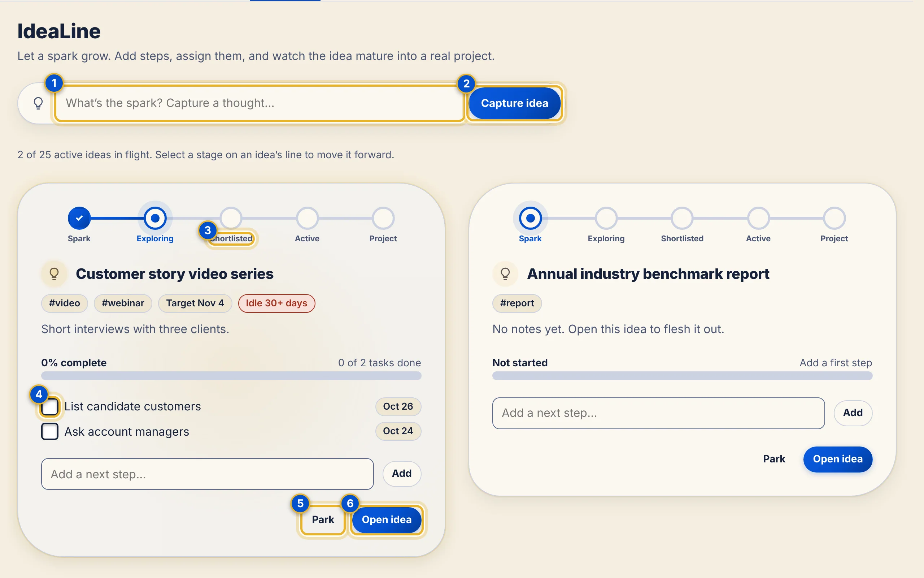The image size is (924, 578).
Task: Open the Customer story video series idea
Action: coord(387,519)
